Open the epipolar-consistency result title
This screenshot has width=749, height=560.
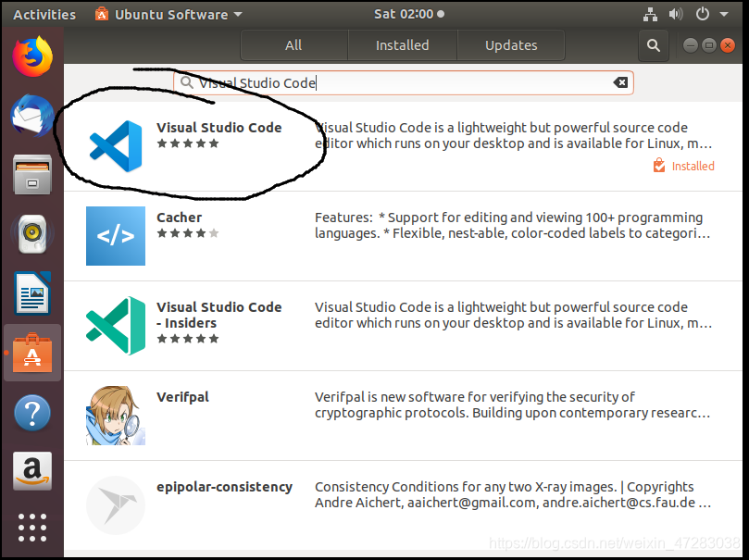click(224, 487)
